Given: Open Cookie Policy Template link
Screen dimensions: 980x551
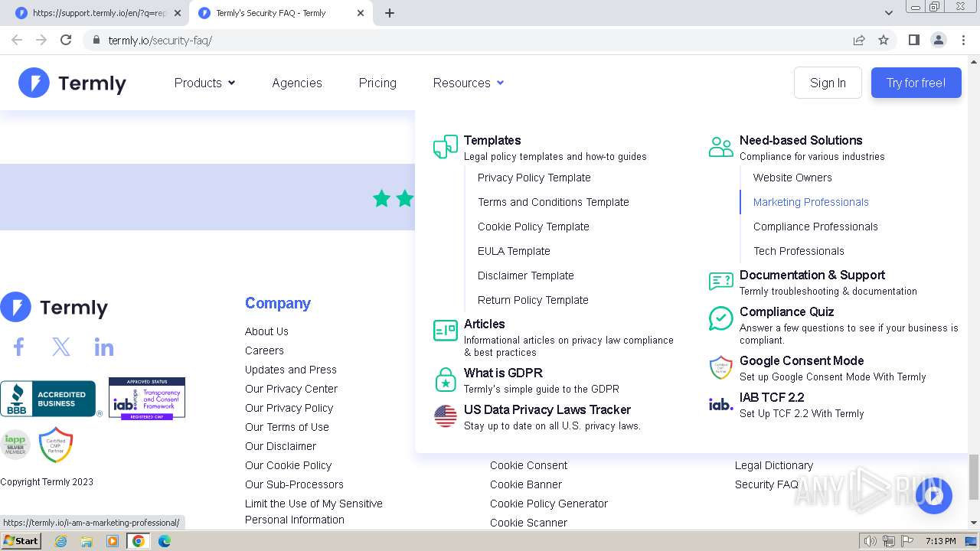Looking at the screenshot, I should click(x=534, y=227).
